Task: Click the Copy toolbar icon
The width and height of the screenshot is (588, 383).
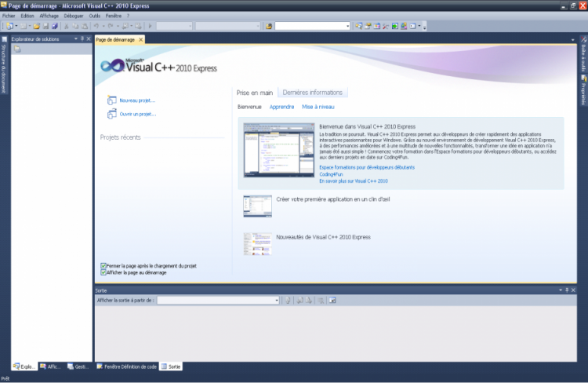Action: pyautogui.click(x=75, y=26)
